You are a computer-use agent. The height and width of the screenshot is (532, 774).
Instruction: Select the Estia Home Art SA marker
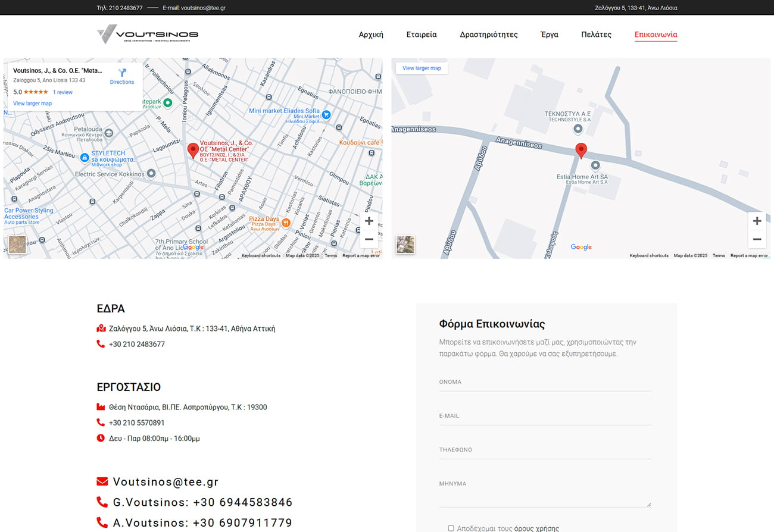tap(595, 166)
